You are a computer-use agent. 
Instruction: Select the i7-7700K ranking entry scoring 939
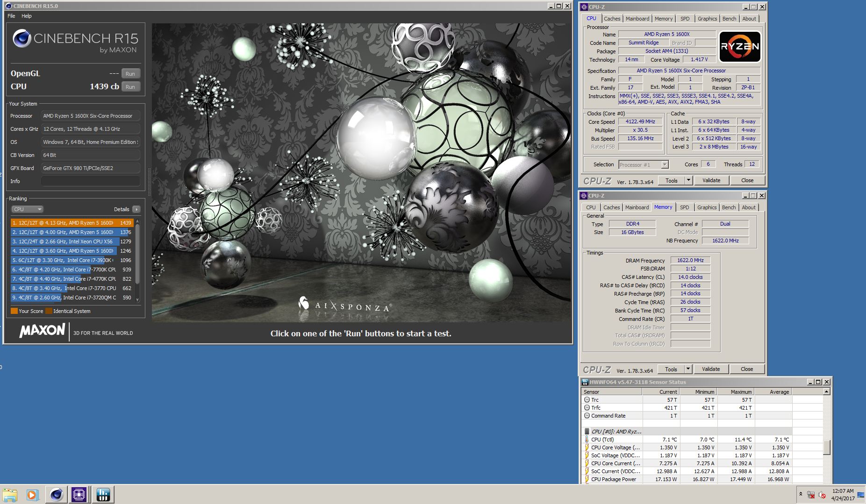tap(72, 270)
